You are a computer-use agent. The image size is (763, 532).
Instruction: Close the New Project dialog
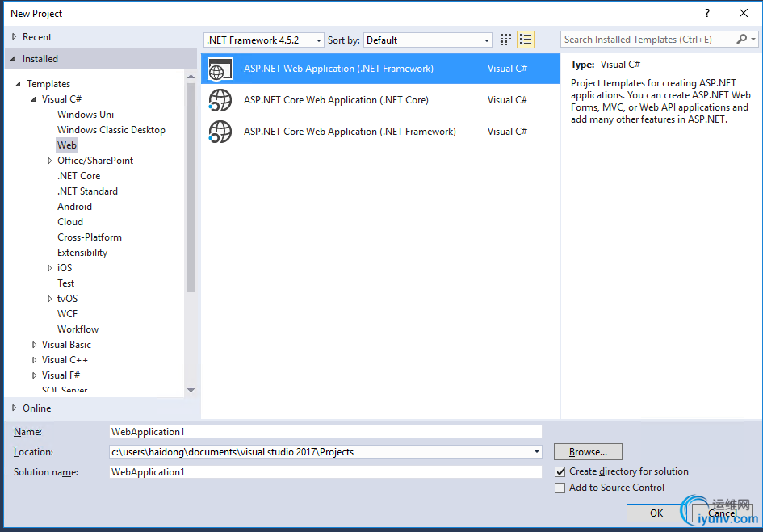point(744,13)
